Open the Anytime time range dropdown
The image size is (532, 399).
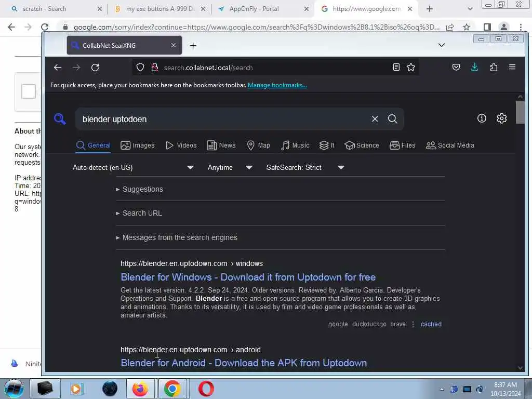(x=230, y=167)
